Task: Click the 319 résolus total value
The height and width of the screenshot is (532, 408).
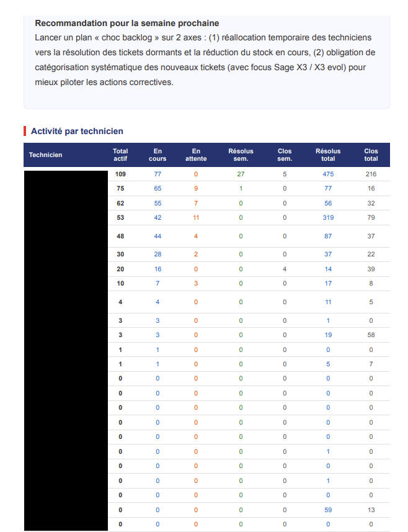Action: [x=328, y=217]
